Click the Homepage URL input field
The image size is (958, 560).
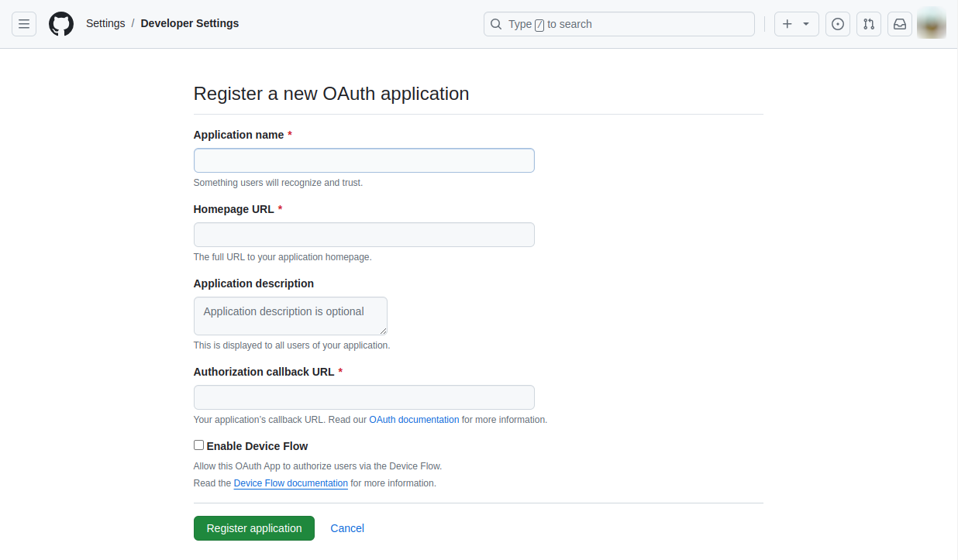pyautogui.click(x=364, y=235)
